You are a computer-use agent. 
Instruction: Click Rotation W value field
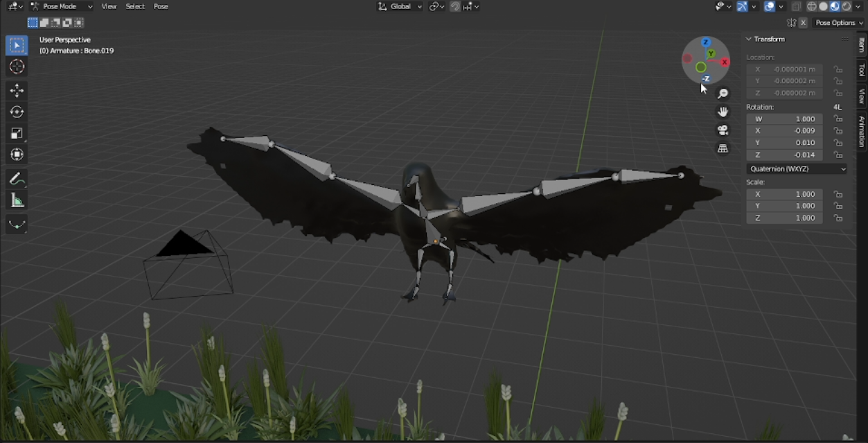click(x=784, y=119)
